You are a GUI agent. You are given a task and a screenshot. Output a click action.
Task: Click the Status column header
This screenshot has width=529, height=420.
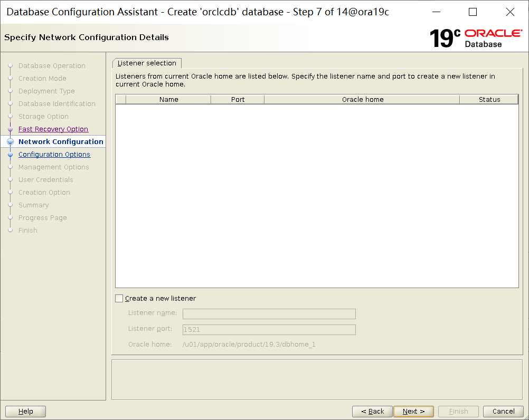click(x=489, y=99)
